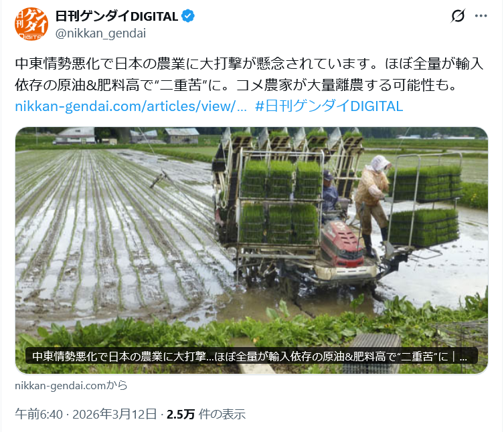Image resolution: width=504 pixels, height=432 pixels.
Task: Click the @nikkan_gendai handle
Action: pyautogui.click(x=100, y=33)
